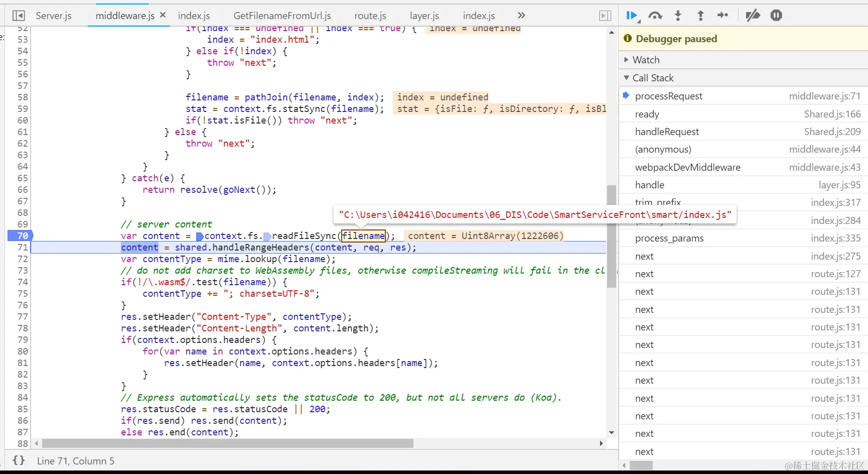
Task: Collapse the Call Stack section
Action: [743, 78]
